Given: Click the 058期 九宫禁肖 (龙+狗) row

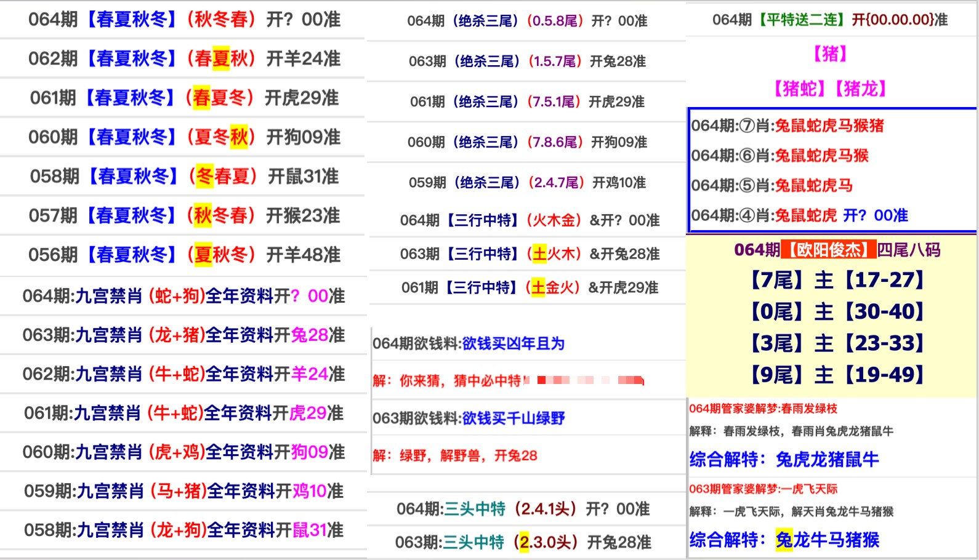Looking at the screenshot, I should 183,530.
